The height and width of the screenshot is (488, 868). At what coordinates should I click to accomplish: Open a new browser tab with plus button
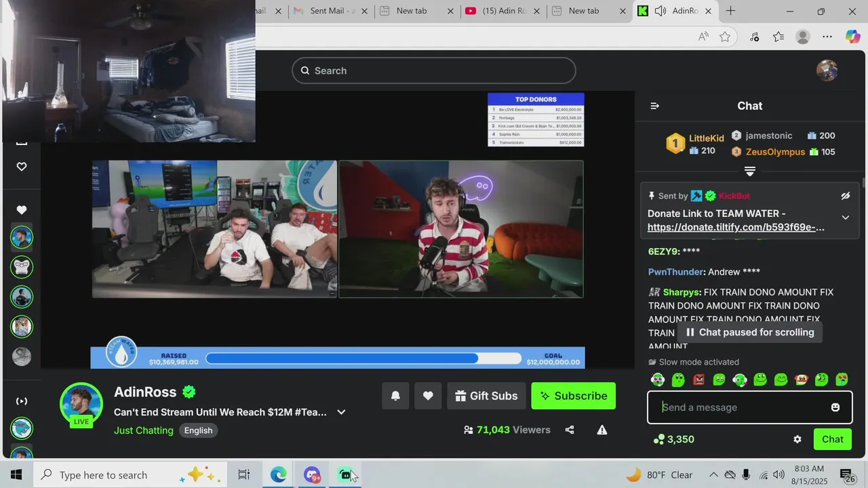tap(730, 11)
